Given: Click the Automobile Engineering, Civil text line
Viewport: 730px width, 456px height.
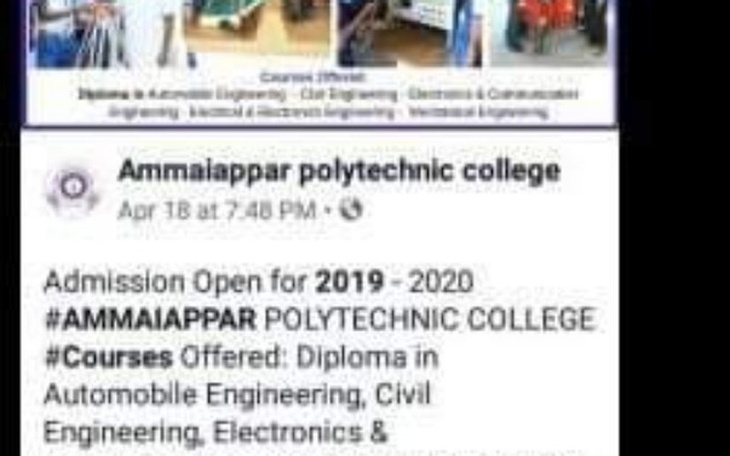Looking at the screenshot, I should 237,395.
